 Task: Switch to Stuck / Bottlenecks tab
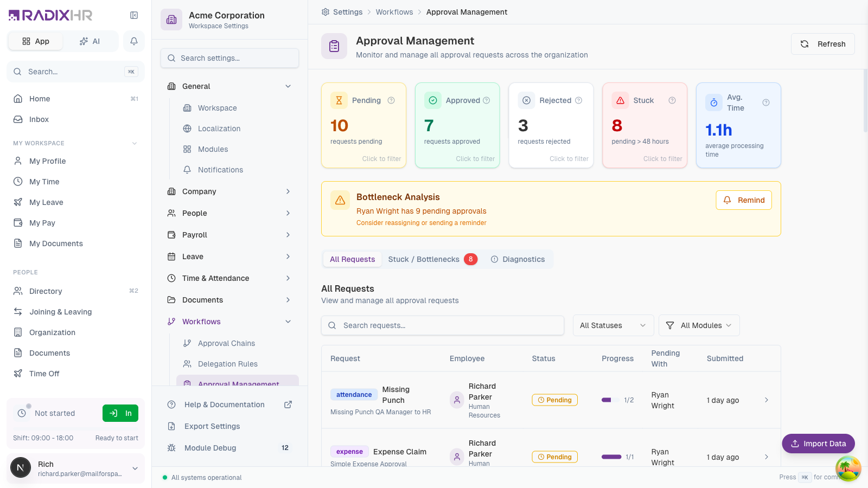[x=432, y=259]
